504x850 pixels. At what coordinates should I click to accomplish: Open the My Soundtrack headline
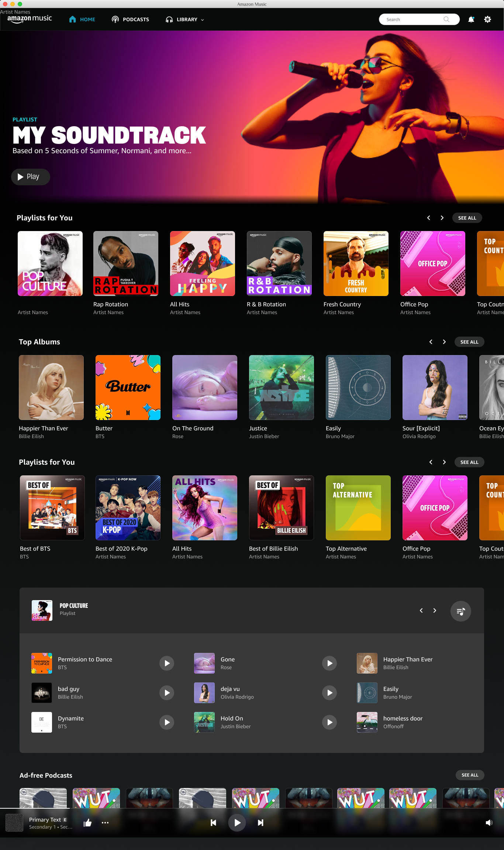tap(109, 135)
